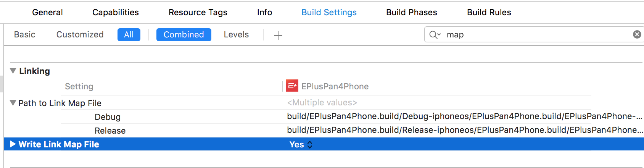
Task: Open search options magnifier icon
Action: click(x=435, y=35)
